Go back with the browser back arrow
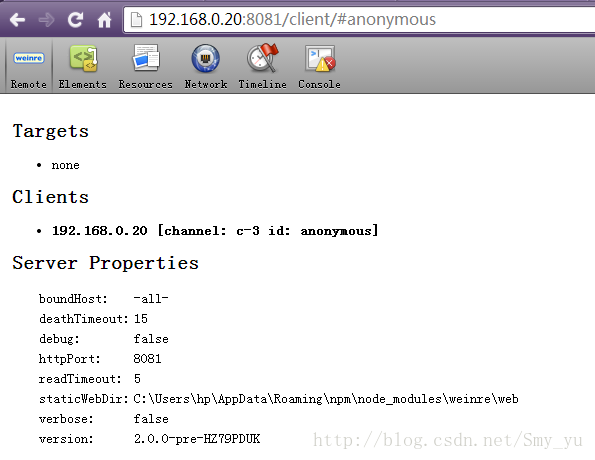This screenshot has width=595, height=460. (17, 19)
